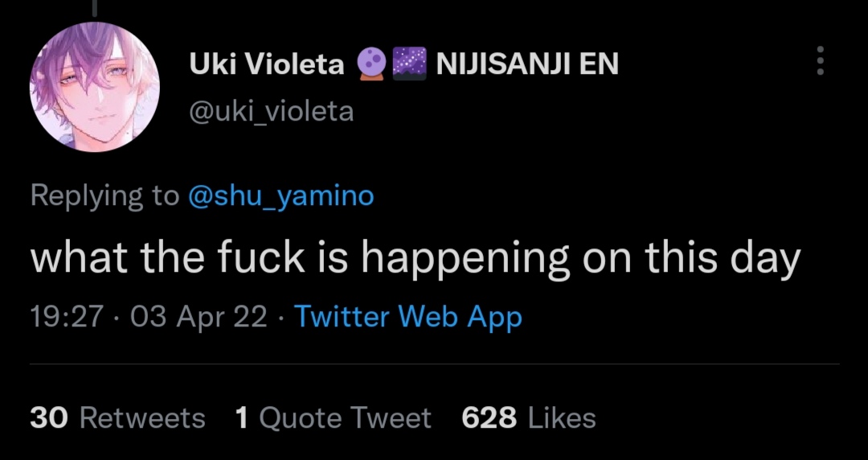
Task: Open the @uki_violeta handle link
Action: click(x=271, y=111)
